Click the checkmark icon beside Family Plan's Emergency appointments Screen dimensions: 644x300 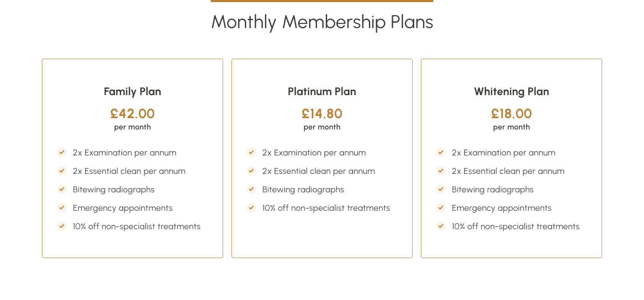point(62,207)
